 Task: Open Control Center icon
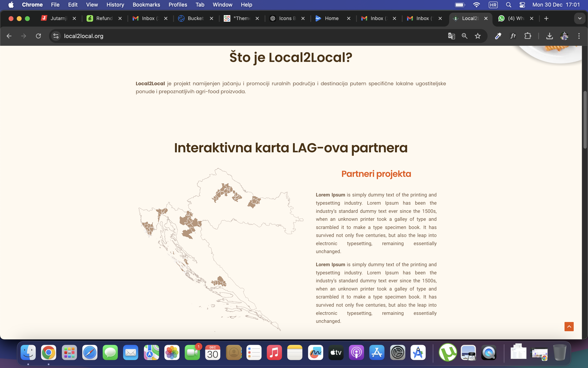point(522,5)
